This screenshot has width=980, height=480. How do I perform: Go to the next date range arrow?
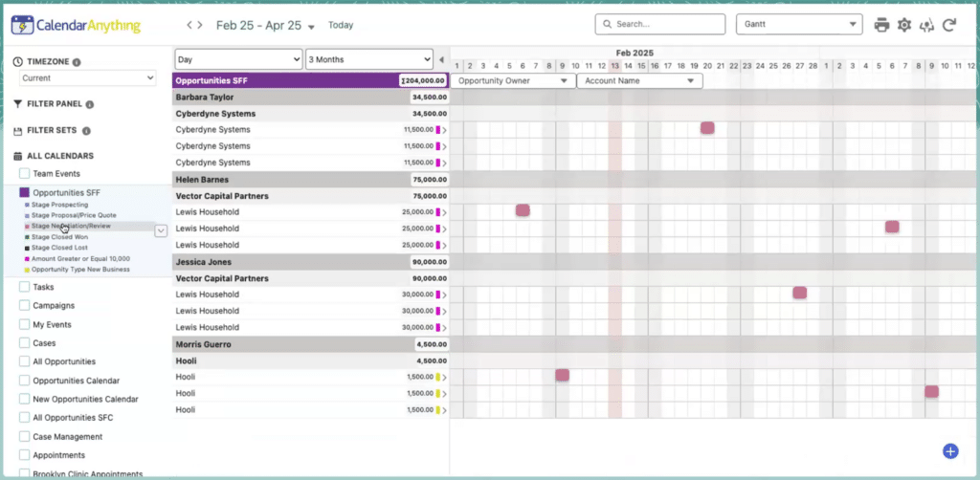199,25
